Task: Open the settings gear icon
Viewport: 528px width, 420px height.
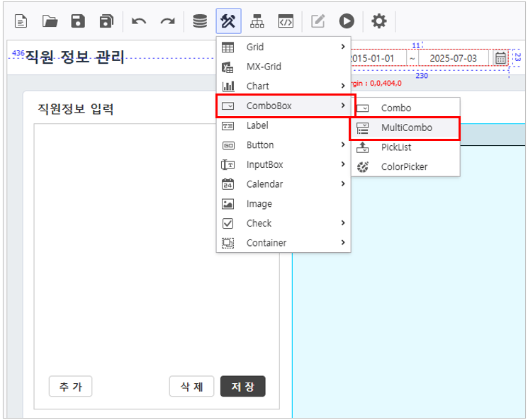Action: tap(379, 21)
